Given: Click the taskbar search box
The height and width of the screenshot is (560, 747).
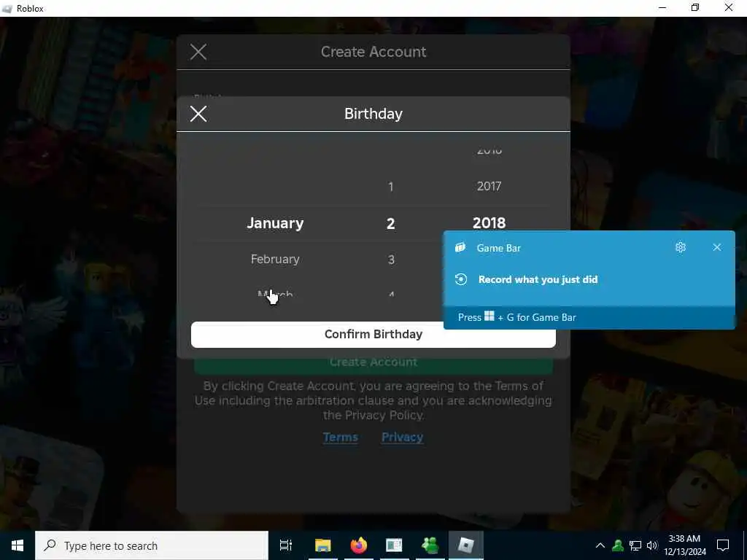Looking at the screenshot, I should 152,545.
